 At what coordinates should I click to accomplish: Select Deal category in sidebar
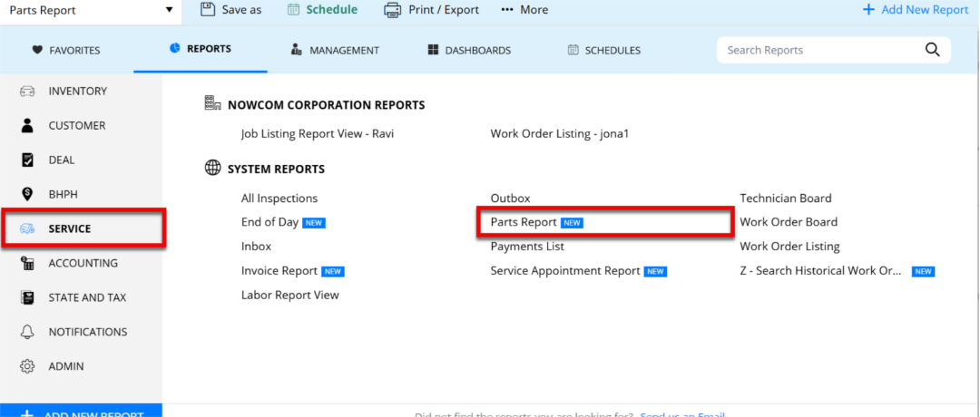pyautogui.click(x=81, y=160)
